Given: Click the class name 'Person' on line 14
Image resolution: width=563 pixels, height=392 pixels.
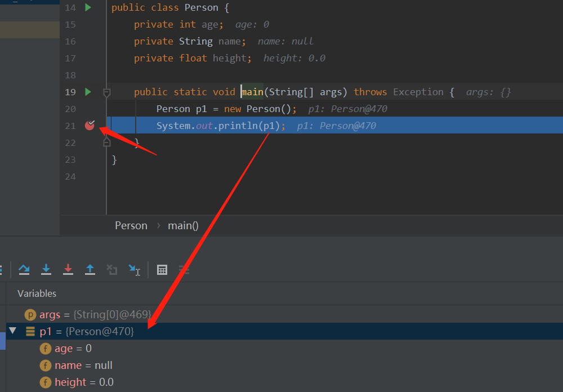Looking at the screenshot, I should coord(202,7).
